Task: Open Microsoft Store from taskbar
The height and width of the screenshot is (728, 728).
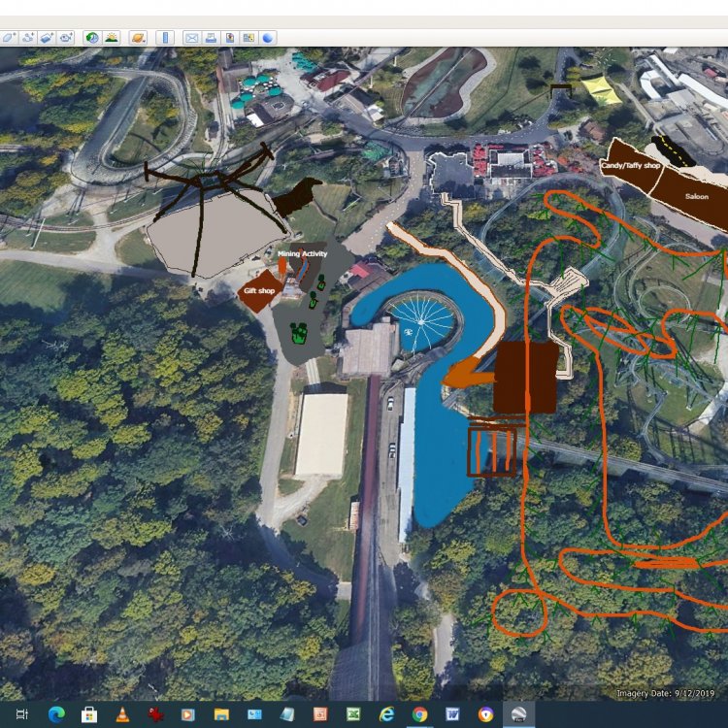Action: (x=89, y=714)
